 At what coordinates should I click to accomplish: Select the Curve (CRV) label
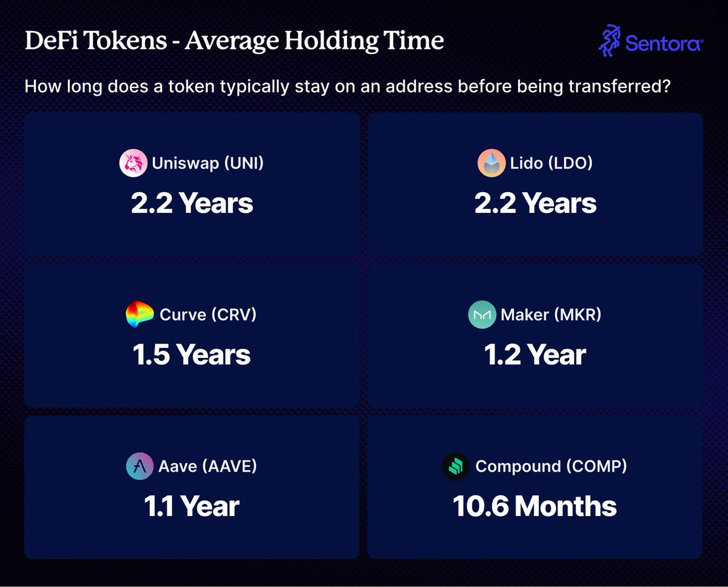tap(208, 315)
